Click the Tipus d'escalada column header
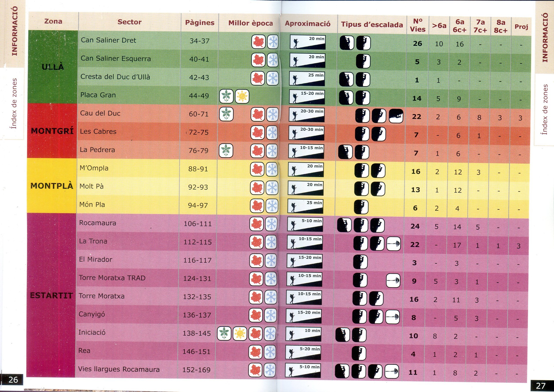The image size is (554, 392). (x=372, y=25)
